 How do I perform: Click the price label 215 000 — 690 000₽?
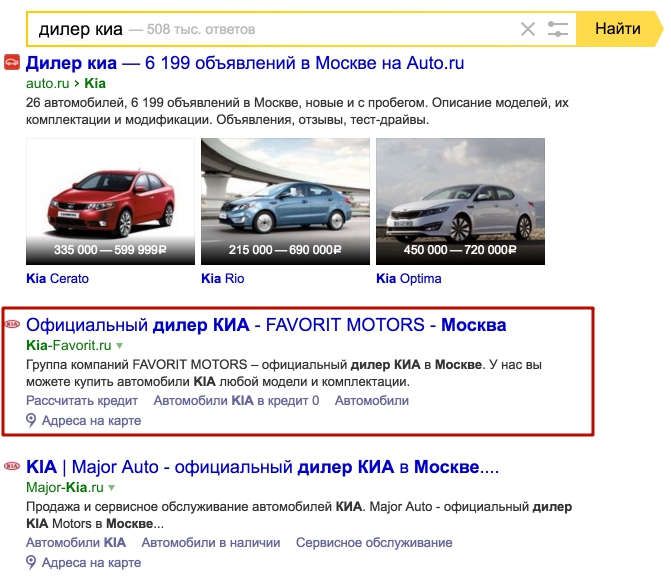click(x=285, y=250)
